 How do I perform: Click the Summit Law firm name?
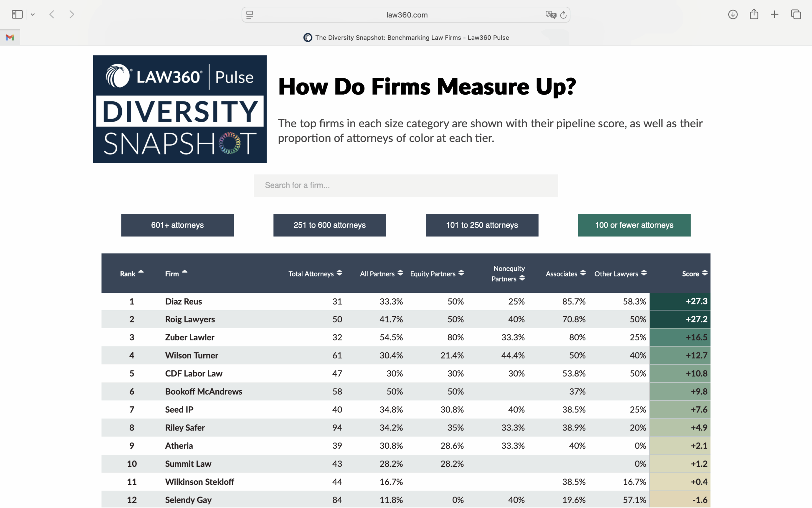pyautogui.click(x=188, y=464)
